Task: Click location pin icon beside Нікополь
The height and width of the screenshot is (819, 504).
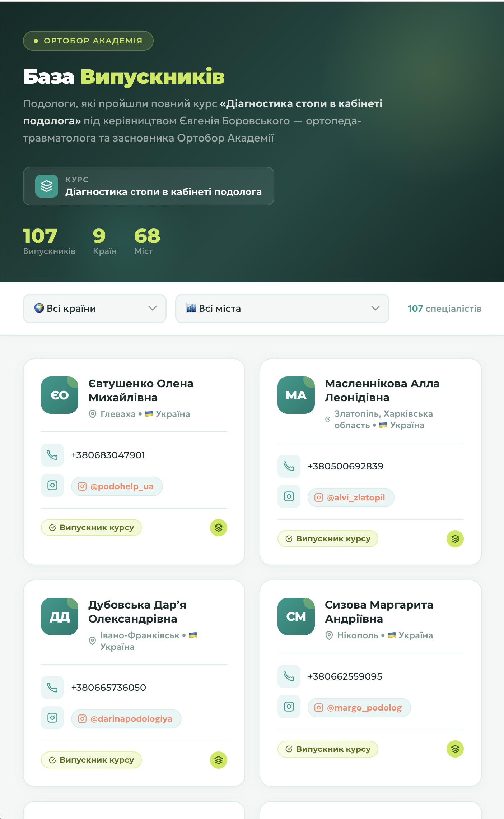Action: 329,635
